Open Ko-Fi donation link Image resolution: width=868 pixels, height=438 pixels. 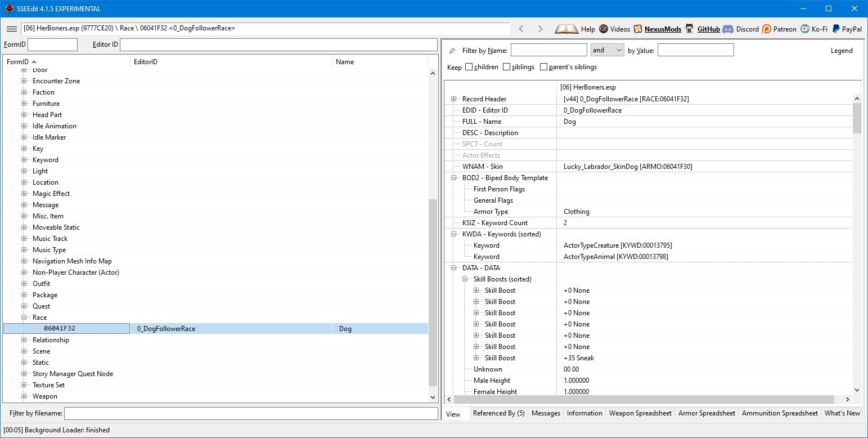(x=814, y=29)
